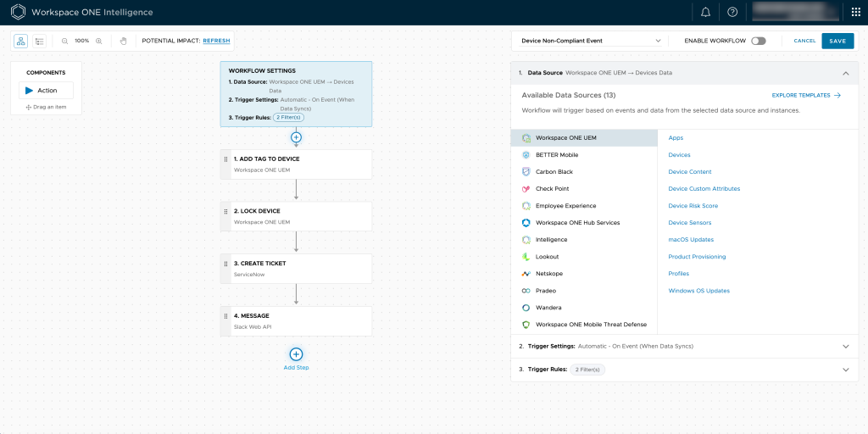This screenshot has height=434, width=868.
Task: Choose the Device Content link
Action: point(690,171)
